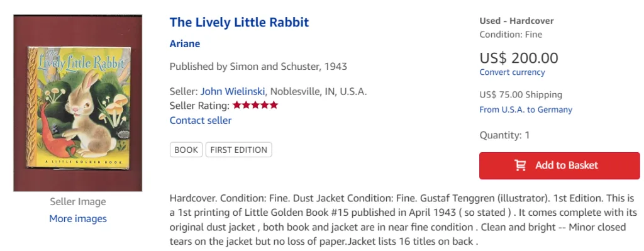Visit seller John Wielinski's page
This screenshot has width=644, height=251.
pos(233,91)
